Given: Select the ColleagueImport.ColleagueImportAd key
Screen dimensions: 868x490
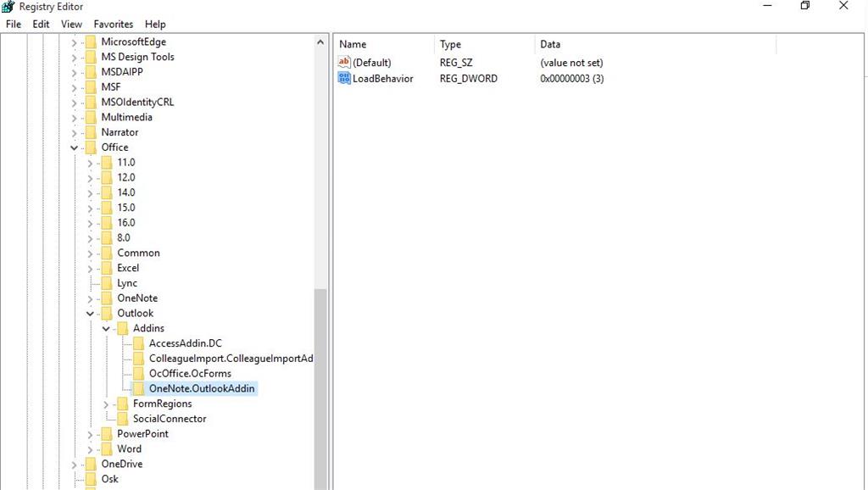Looking at the screenshot, I should click(x=231, y=359).
